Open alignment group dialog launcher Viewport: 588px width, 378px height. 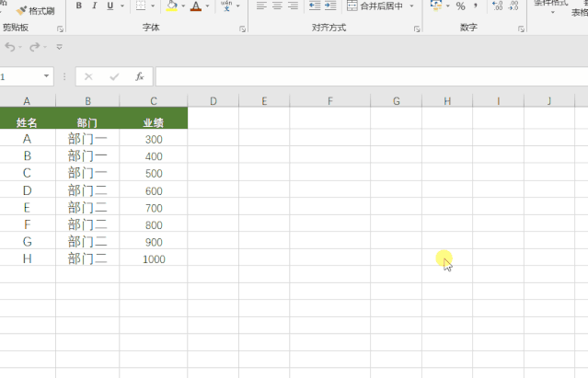[x=417, y=29]
